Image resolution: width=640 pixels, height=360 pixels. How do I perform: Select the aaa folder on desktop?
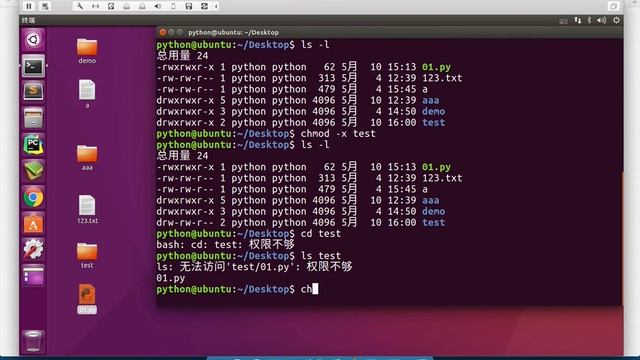[87, 158]
